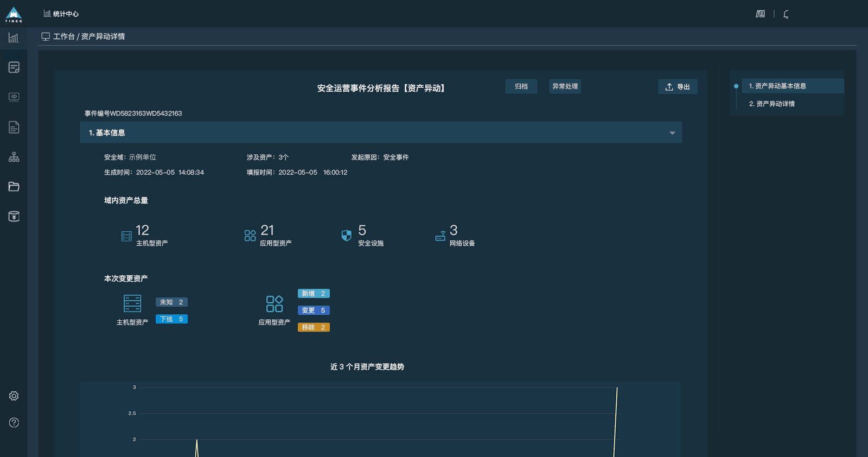The height and width of the screenshot is (457, 868).
Task: Click the 域内资产总量 heading
Action: [x=126, y=200]
